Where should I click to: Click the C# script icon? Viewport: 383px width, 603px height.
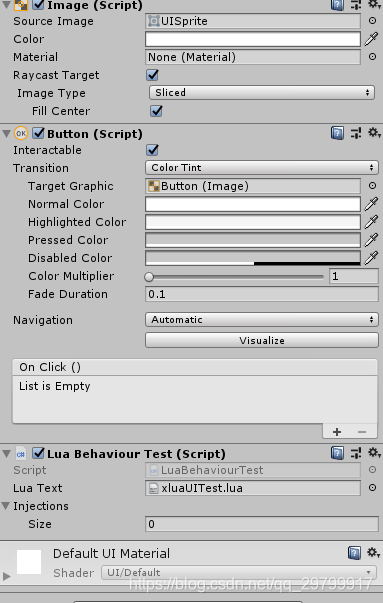click(21, 454)
